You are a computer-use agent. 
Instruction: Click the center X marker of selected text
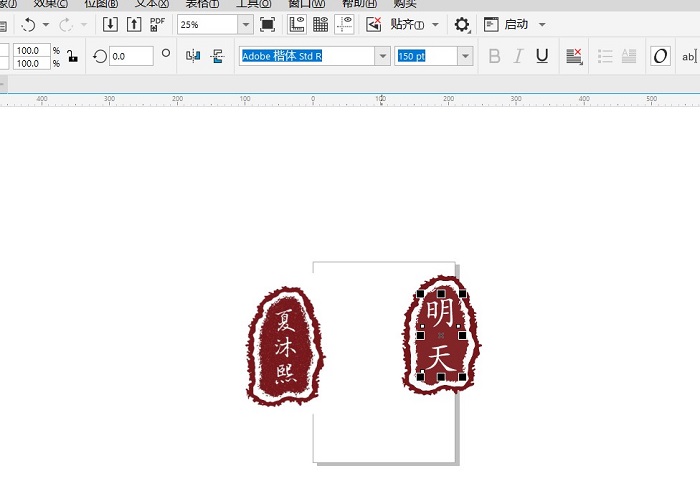[441, 335]
